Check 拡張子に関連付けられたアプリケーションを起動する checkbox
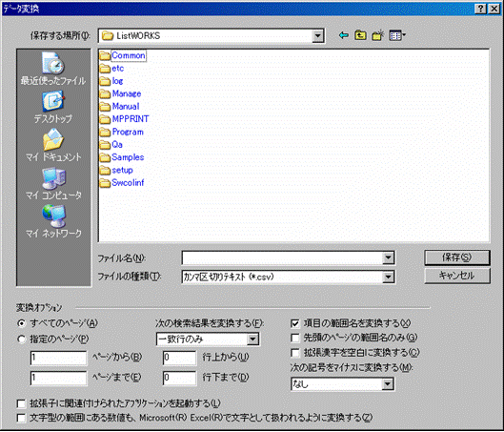Viewport: 504px width, 432px height. tap(21, 403)
